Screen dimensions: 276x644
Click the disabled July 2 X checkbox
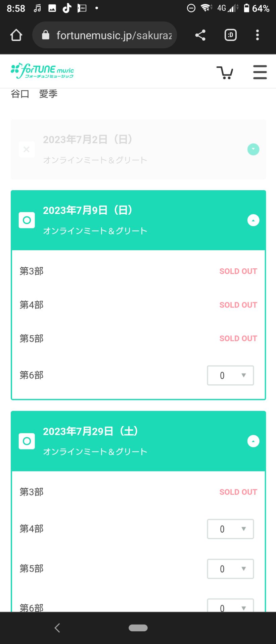click(x=27, y=149)
